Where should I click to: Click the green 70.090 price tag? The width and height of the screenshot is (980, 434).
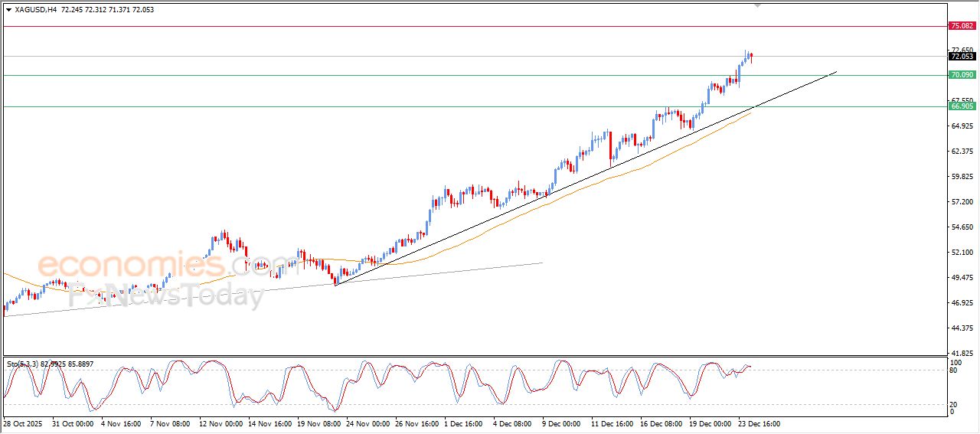click(x=961, y=75)
